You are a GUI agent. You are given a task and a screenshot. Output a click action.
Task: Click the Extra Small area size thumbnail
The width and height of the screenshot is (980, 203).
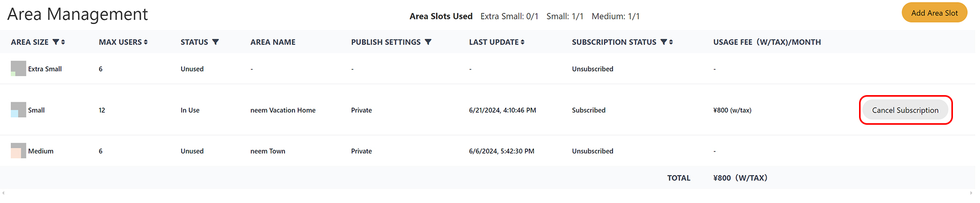(18, 69)
